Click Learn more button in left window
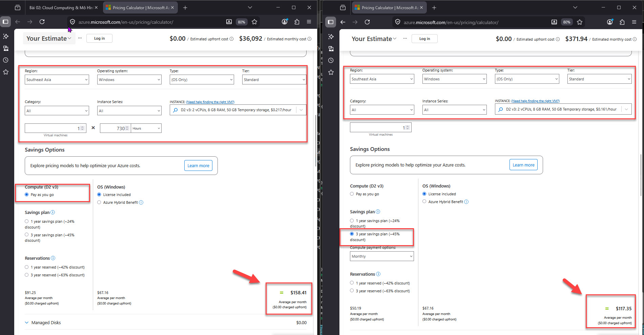 (198, 165)
